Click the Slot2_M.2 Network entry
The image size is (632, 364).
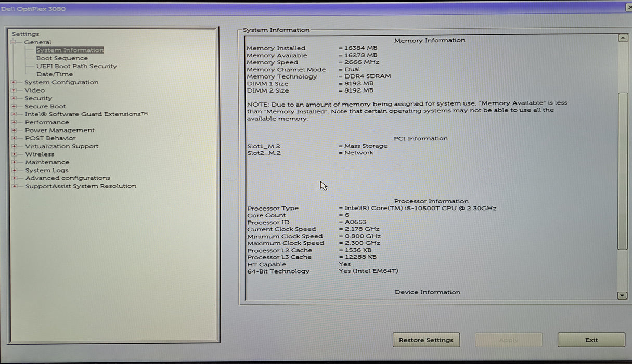(x=311, y=153)
